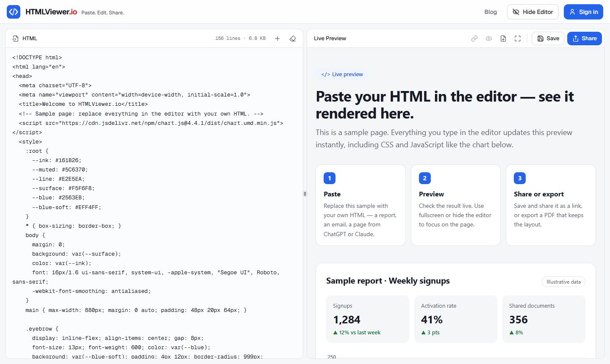Click the Share or export card heading
Viewport: 610px width, 364px height.
coord(539,194)
